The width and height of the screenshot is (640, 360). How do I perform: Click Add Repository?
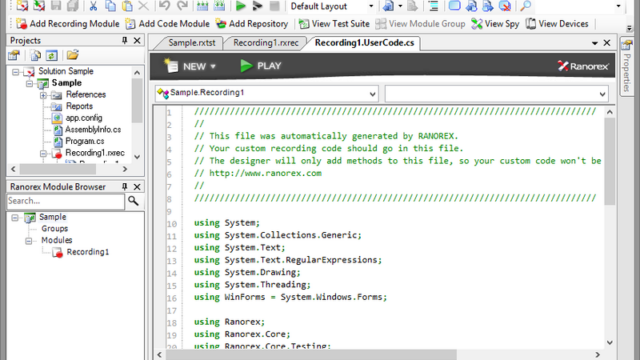252,24
